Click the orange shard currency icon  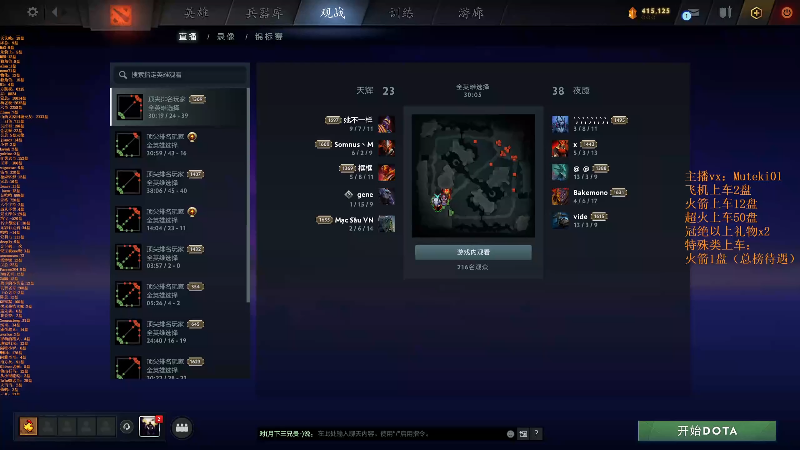pyautogui.click(x=633, y=13)
